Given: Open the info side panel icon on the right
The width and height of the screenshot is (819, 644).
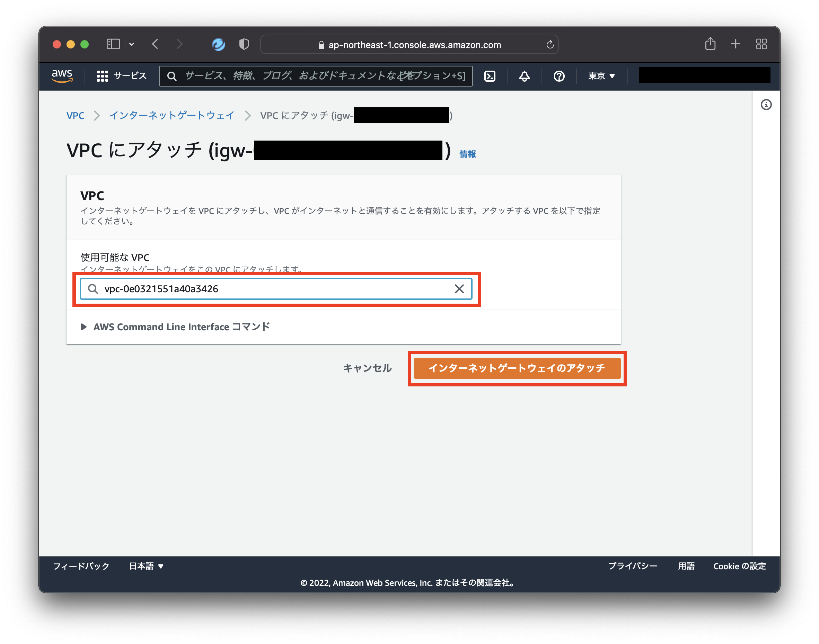Looking at the screenshot, I should pos(766,105).
